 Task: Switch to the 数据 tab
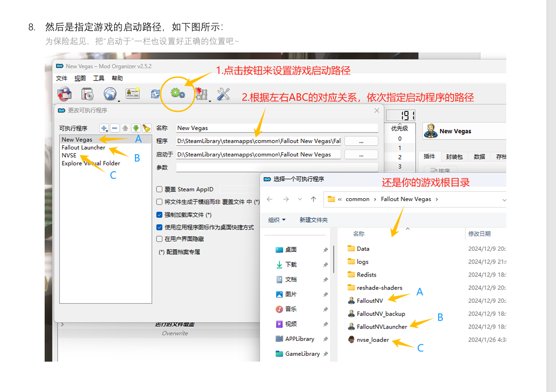[480, 157]
